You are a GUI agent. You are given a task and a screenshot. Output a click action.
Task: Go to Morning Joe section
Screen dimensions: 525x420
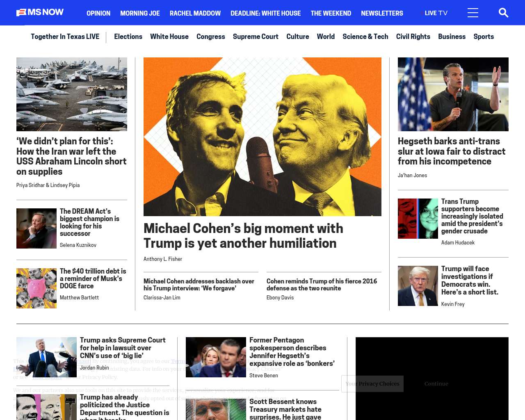[x=140, y=13]
